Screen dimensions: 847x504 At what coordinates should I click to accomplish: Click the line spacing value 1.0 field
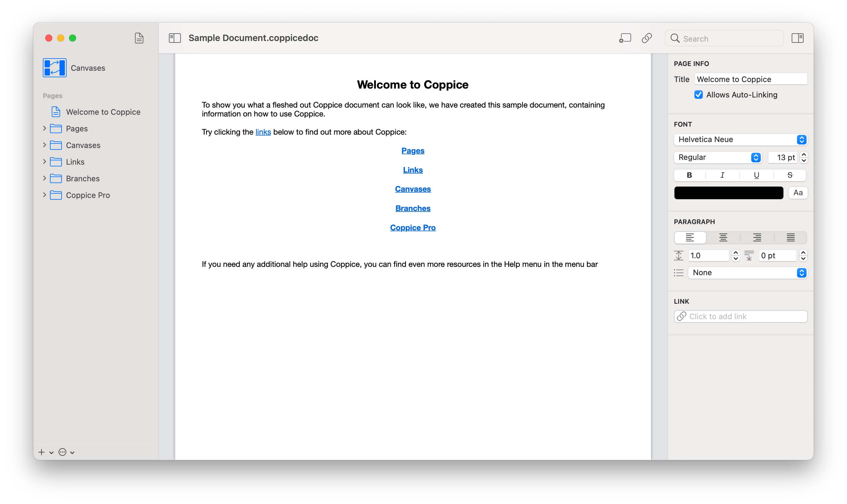708,255
